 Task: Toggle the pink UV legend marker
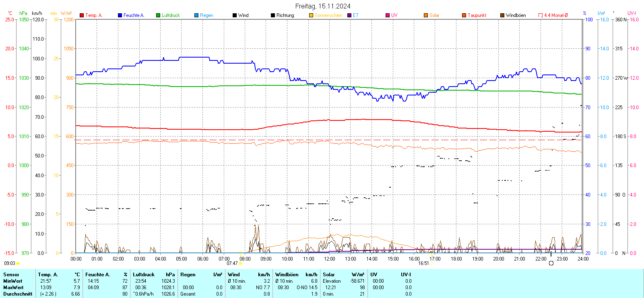click(x=388, y=15)
